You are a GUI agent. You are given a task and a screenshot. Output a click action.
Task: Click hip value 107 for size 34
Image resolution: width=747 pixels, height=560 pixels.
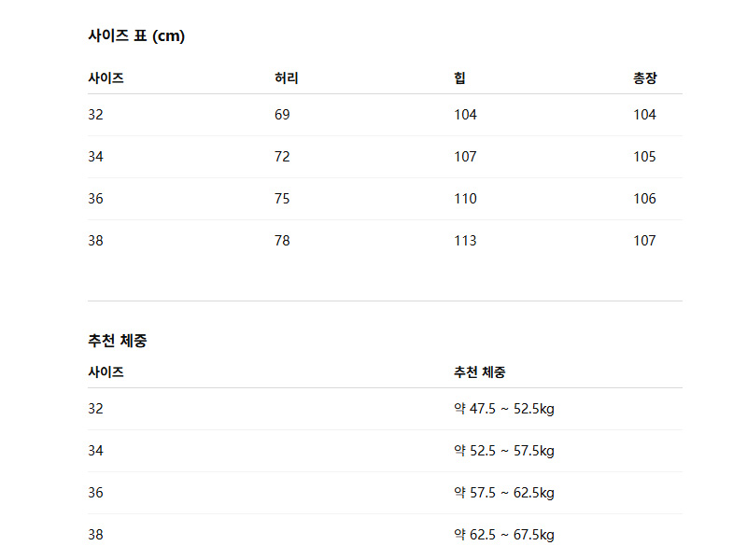(x=465, y=157)
